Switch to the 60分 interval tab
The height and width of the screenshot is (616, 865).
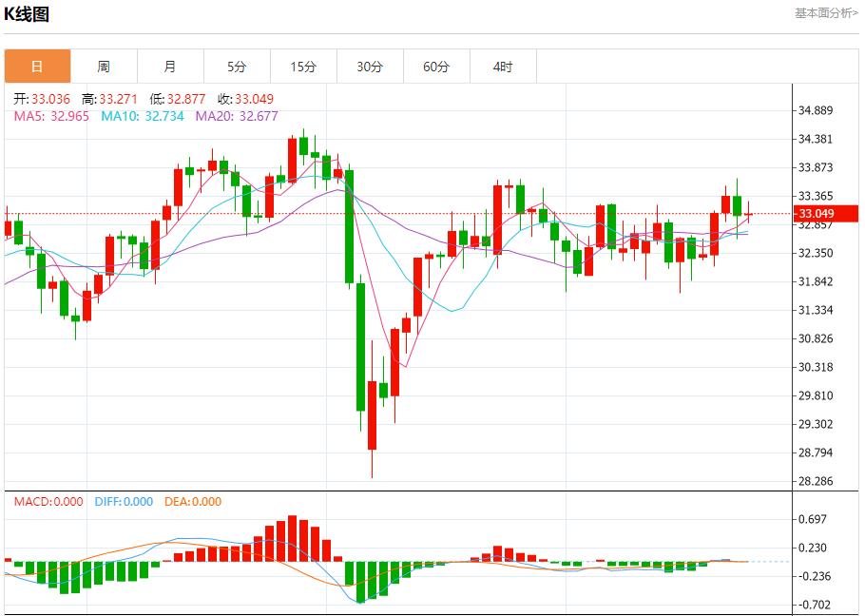436,67
